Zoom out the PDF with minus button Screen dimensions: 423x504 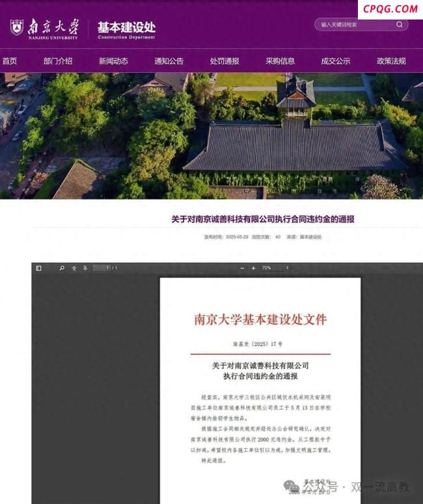click(x=242, y=268)
